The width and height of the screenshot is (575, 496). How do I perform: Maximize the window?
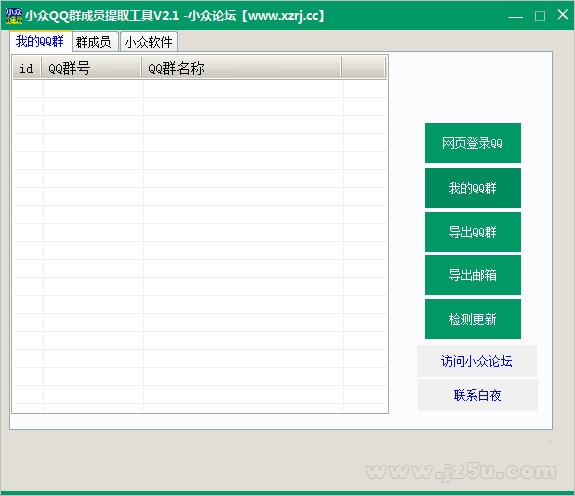click(540, 16)
